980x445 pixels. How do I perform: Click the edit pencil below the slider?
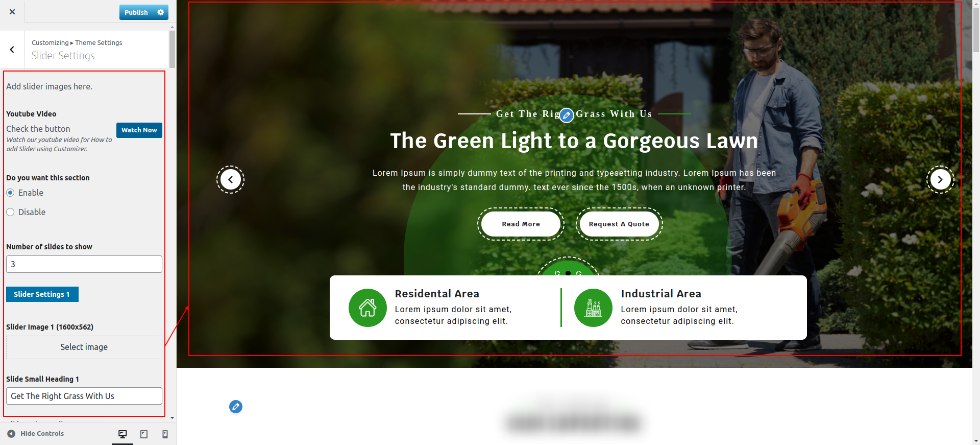[236, 407]
